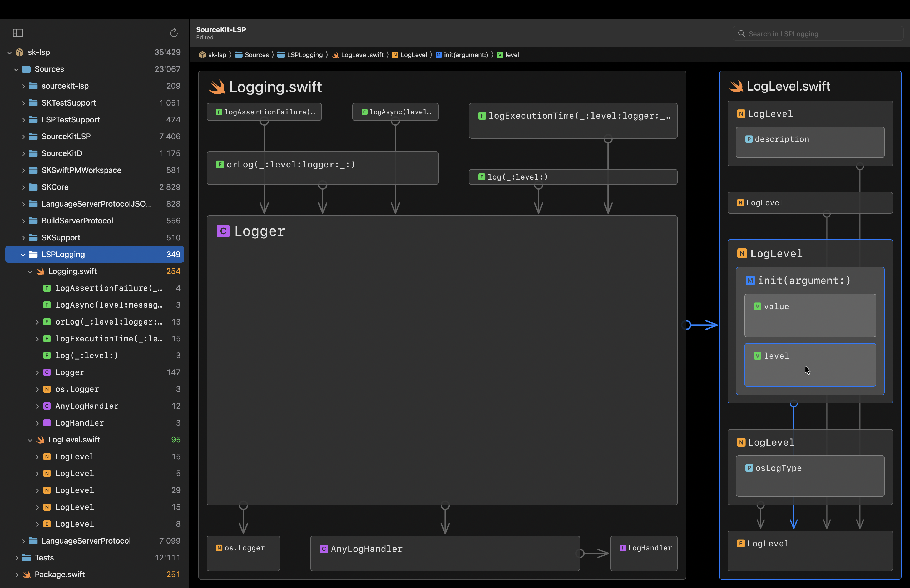Expand the sourcekit-lsp folder
The width and height of the screenshot is (910, 588).
[23, 86]
